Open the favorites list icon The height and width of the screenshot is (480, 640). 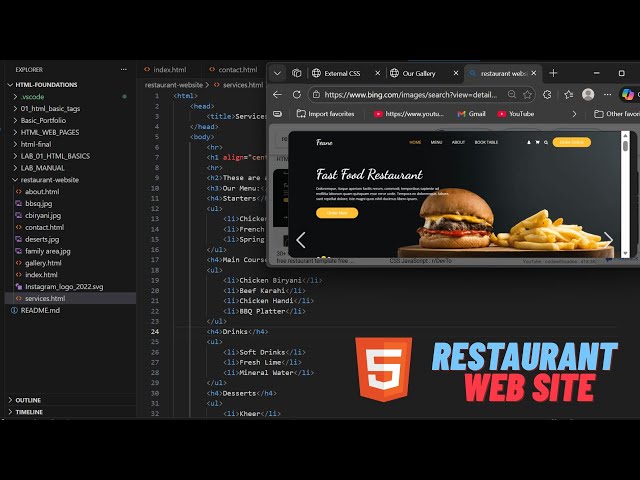[569, 95]
